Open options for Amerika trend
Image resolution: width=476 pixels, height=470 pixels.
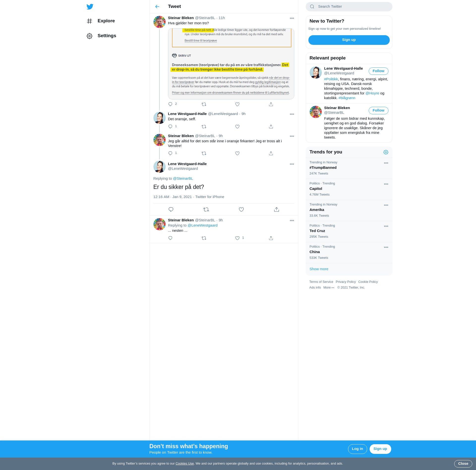(x=386, y=205)
